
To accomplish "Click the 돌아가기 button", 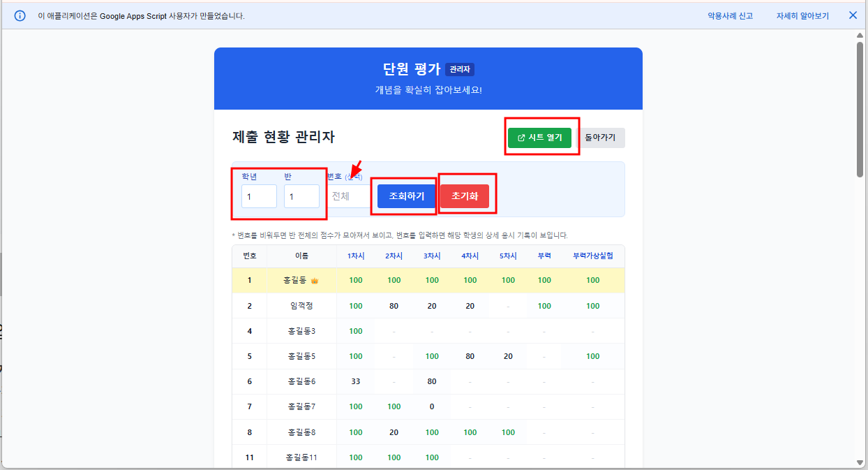I will [600, 138].
